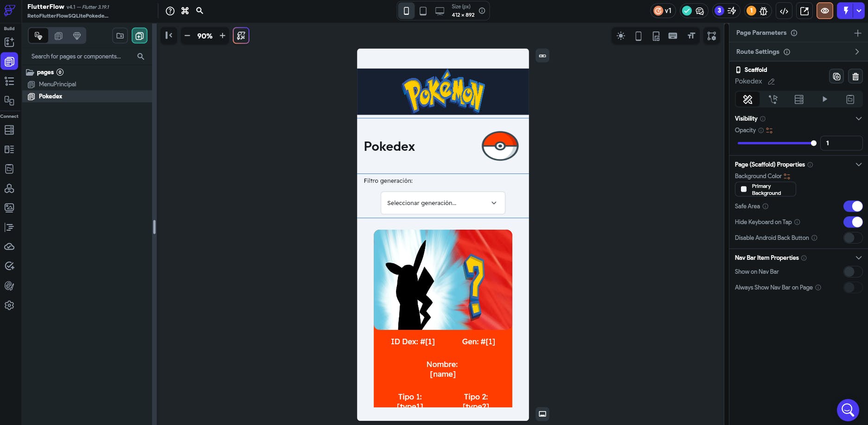Switch to the State Management tab

pyautogui.click(x=850, y=99)
